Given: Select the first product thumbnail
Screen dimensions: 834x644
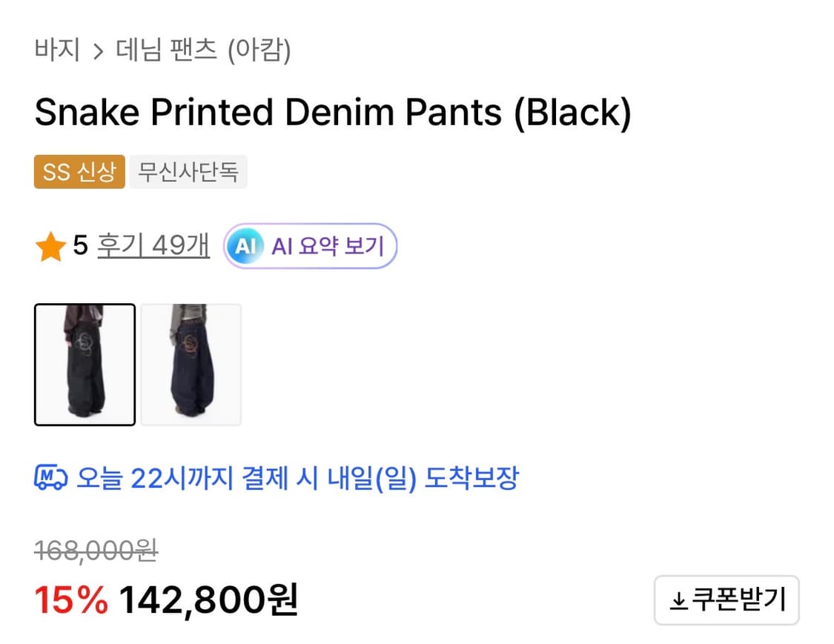Looking at the screenshot, I should [x=84, y=364].
